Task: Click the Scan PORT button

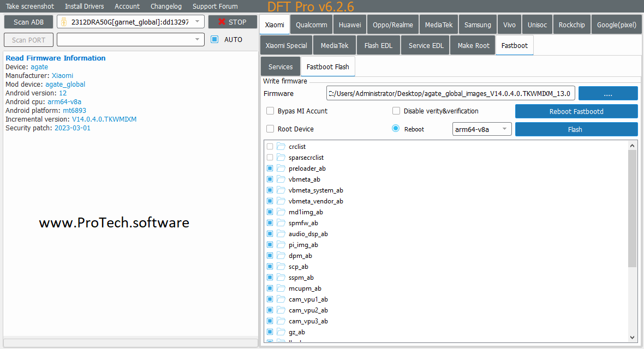Action: (x=29, y=40)
